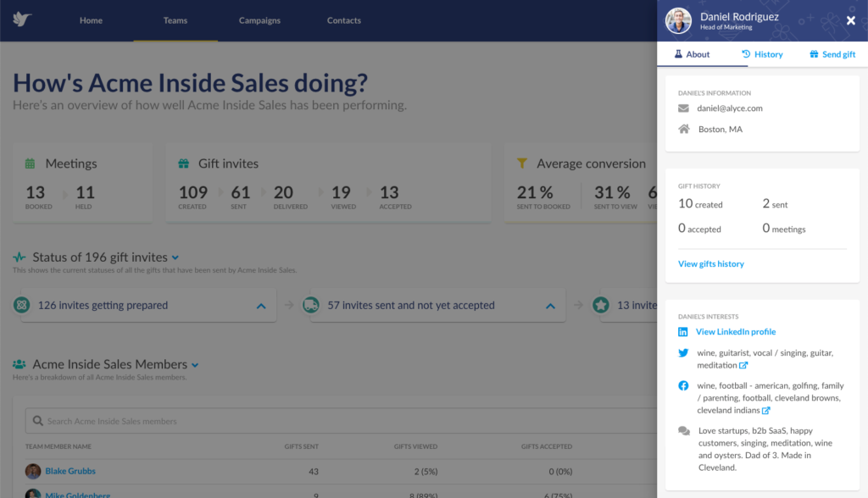The width and height of the screenshot is (868, 498).
Task: Click the invites getting prepared icon
Action: [x=21, y=305]
